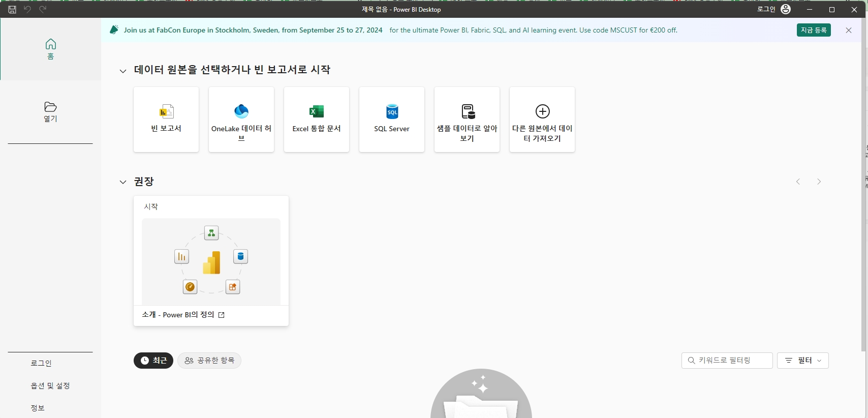Collapse the 데이터 원본을 선택 section
Viewport: 868px width, 418px height.
123,71
